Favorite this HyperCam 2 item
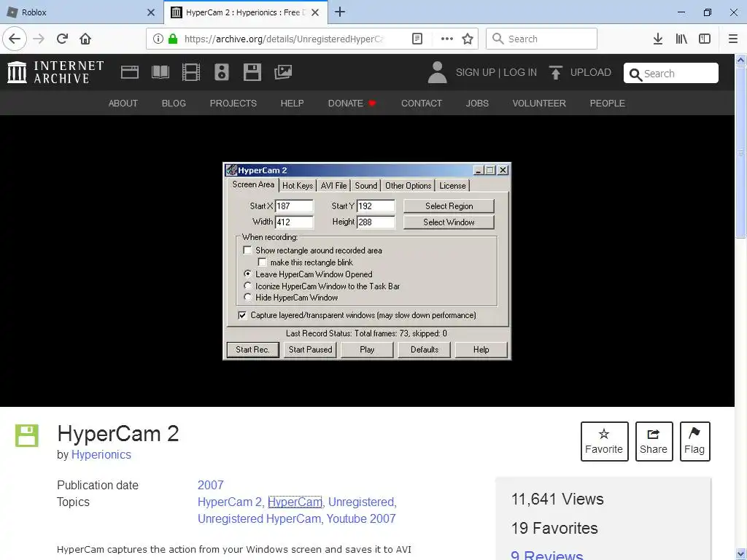 604,441
